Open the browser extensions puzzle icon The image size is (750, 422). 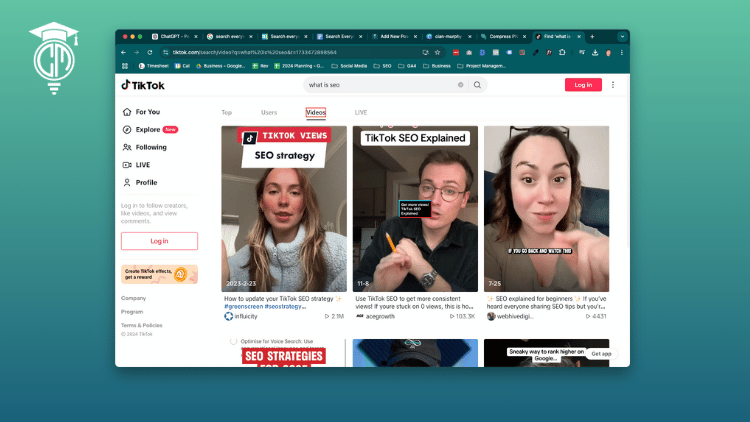coord(562,52)
